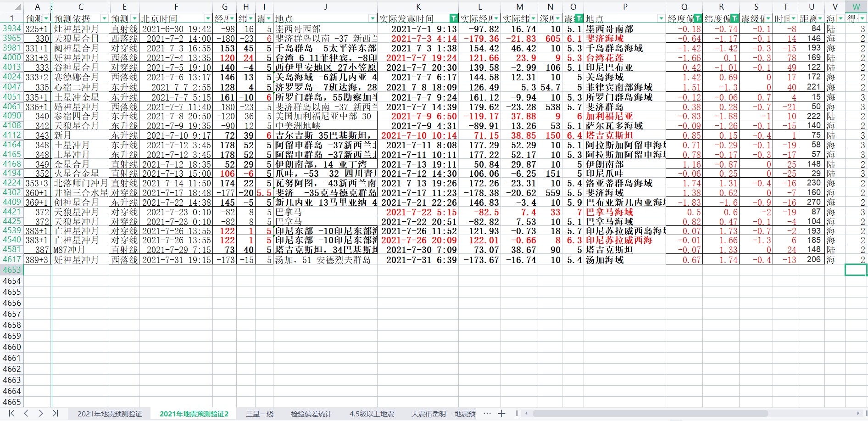
Task: Open the more sheets ellipsis button
Action: click(487, 414)
